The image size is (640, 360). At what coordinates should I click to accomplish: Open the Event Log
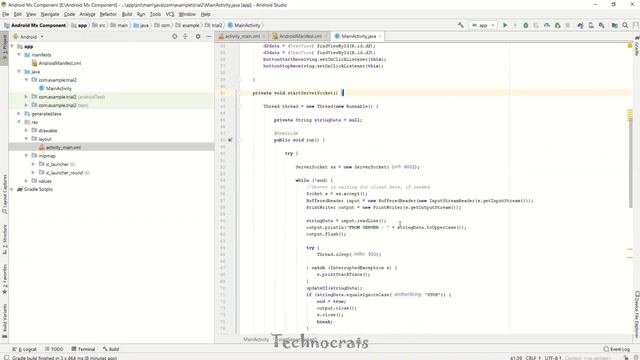pyautogui.click(x=617, y=349)
